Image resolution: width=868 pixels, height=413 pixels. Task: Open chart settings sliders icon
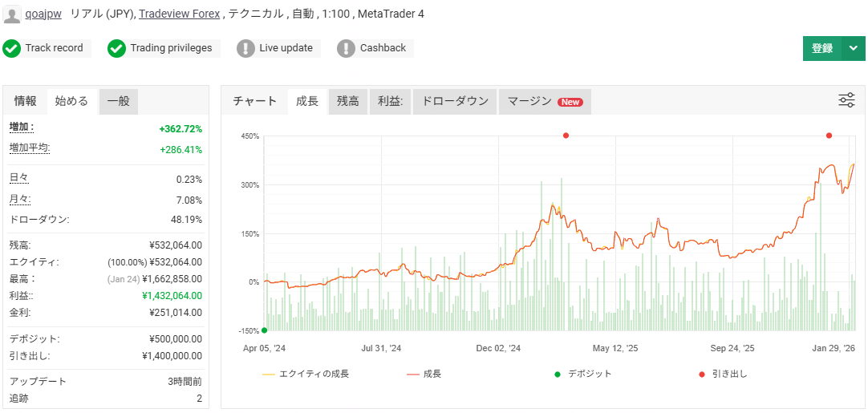tap(846, 100)
